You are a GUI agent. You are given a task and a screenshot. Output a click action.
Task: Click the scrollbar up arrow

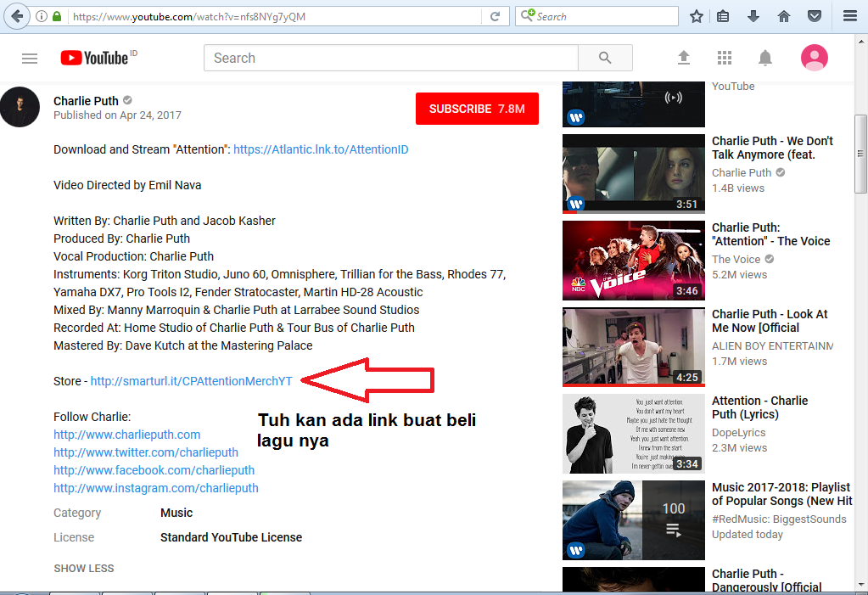(860, 42)
